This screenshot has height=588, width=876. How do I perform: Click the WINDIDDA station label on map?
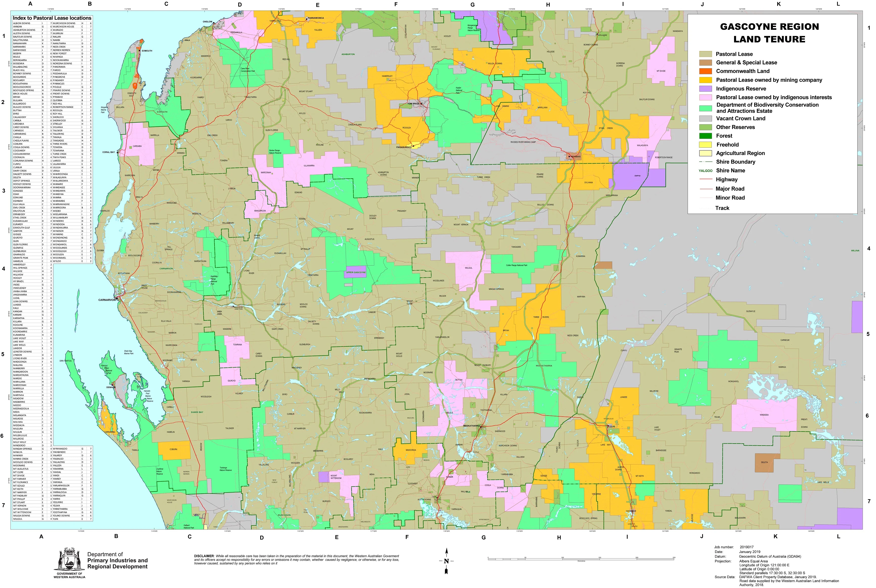764,415
